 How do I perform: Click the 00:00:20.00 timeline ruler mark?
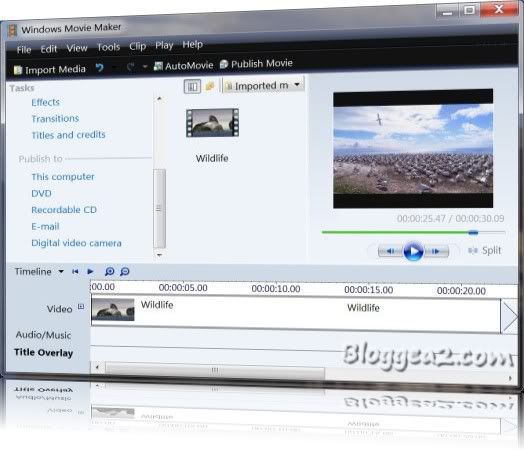point(461,291)
